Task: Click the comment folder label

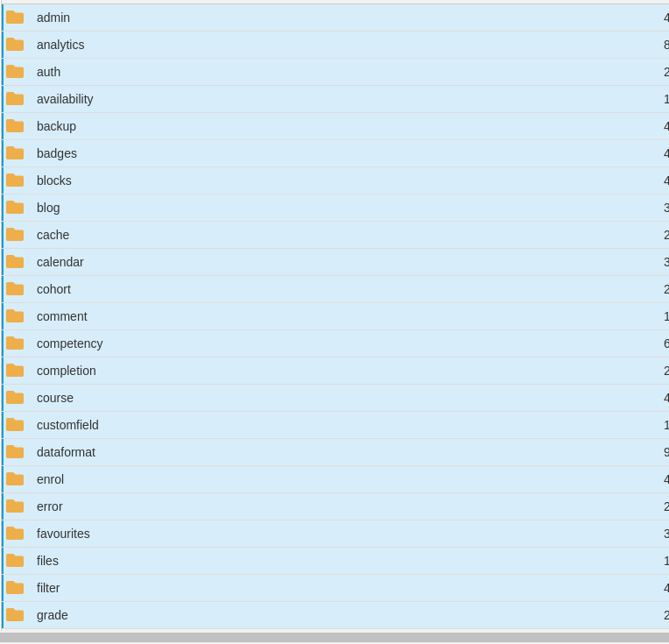Action: (62, 316)
